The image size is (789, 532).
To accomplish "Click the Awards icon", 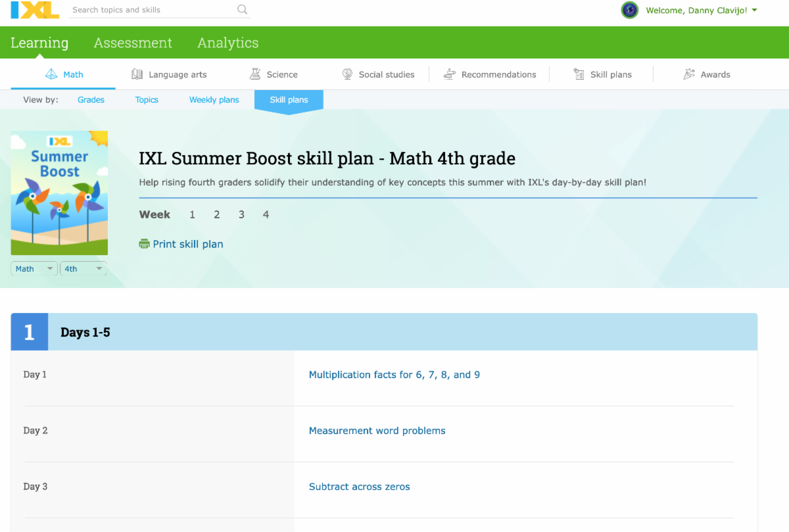I will pos(689,74).
